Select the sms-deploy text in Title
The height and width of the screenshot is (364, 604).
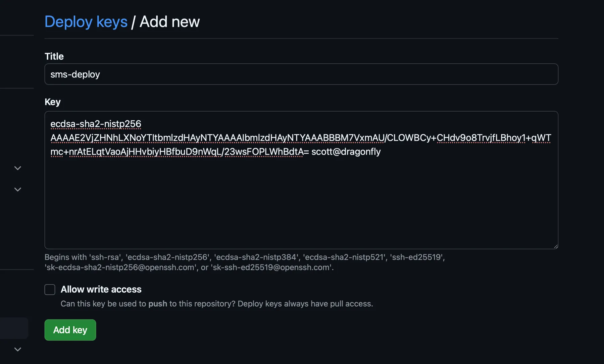tap(75, 74)
